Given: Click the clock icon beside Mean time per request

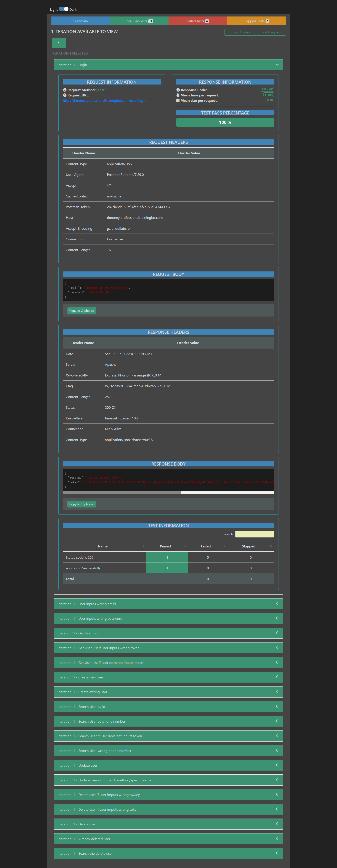Looking at the screenshot, I should point(178,95).
